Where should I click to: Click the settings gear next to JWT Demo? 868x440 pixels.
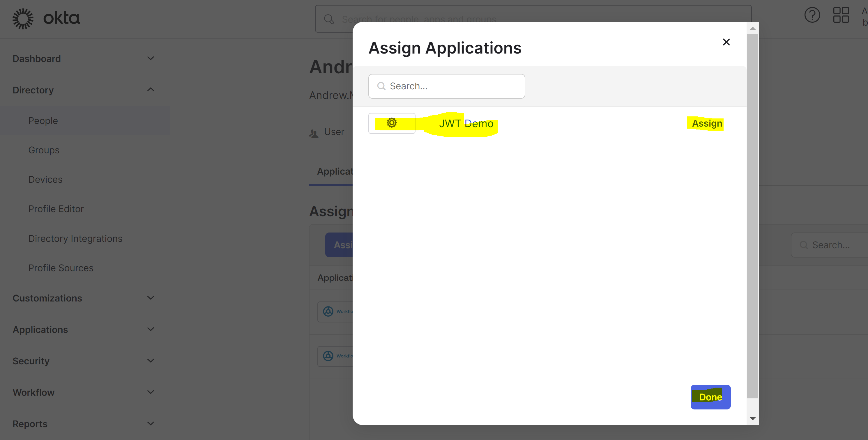click(392, 123)
